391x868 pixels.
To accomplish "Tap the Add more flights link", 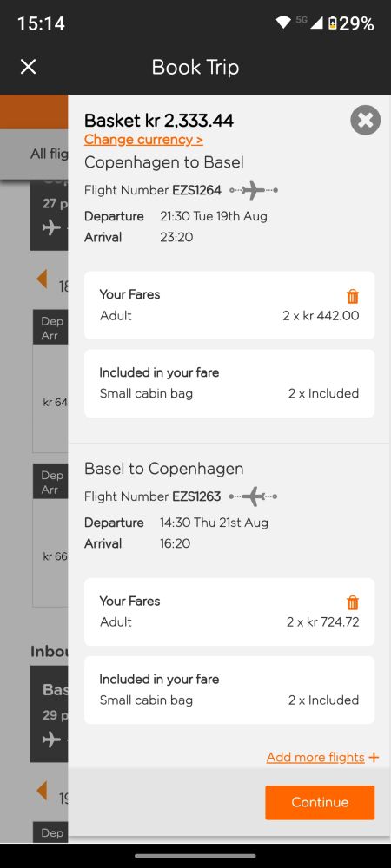I will [315, 757].
